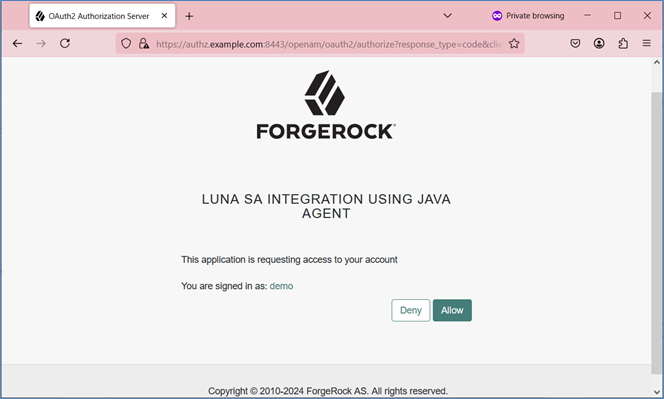The width and height of the screenshot is (664, 399).
Task: Open a new tab with plus
Action: click(x=189, y=16)
